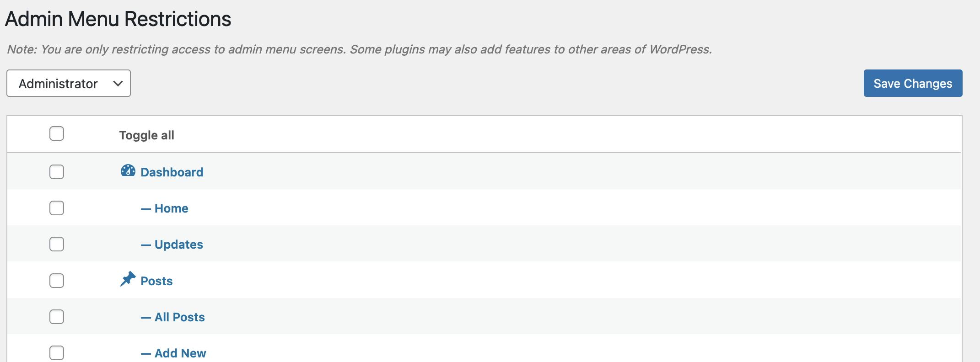Open the All Posts link
The width and height of the screenshot is (980, 362).
(x=180, y=316)
